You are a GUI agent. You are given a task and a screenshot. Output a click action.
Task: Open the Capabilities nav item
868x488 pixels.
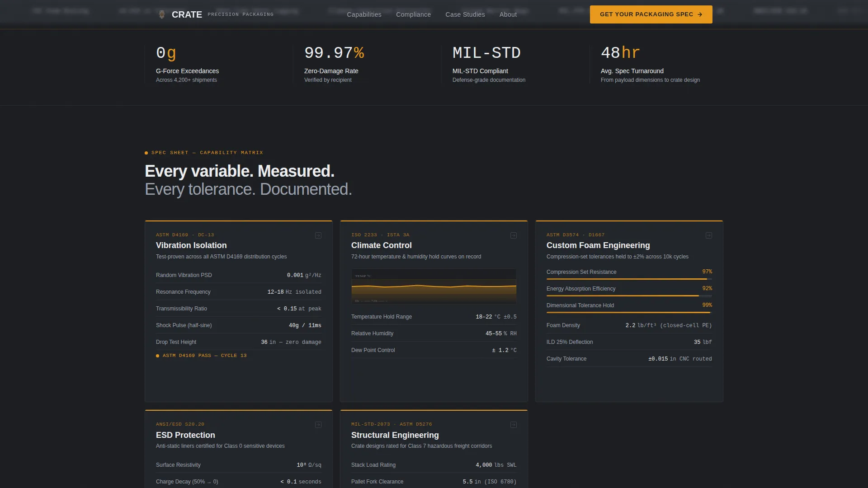point(364,14)
